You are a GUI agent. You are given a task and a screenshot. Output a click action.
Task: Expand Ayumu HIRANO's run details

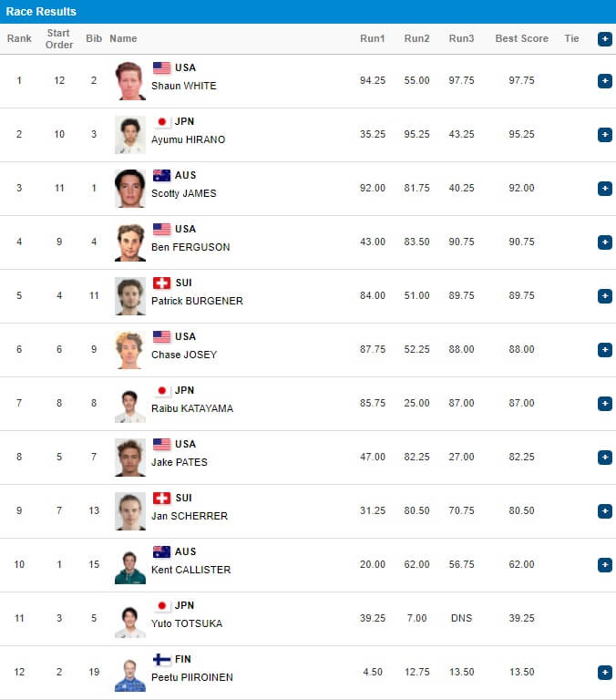tap(604, 134)
